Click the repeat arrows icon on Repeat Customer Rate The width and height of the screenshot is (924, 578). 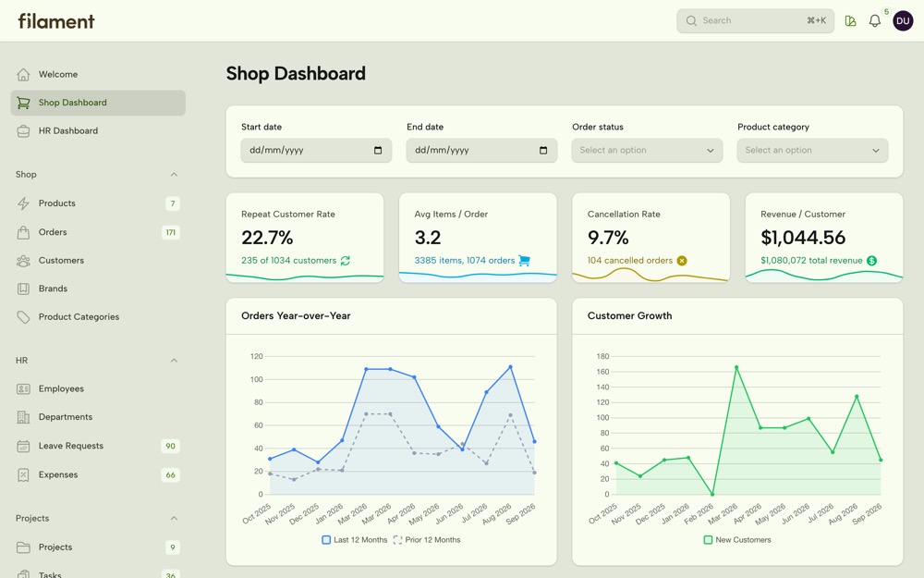pos(346,261)
